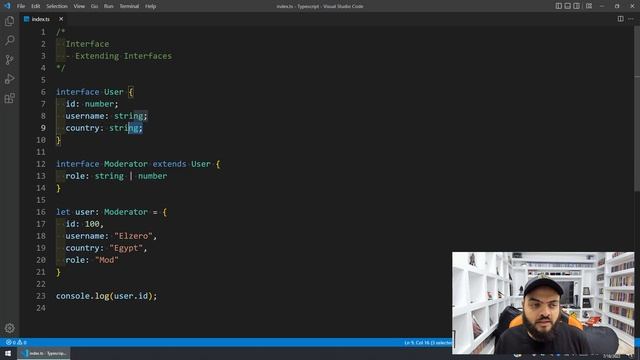This screenshot has width=640, height=360.
Task: Click 'interface User' declaration on line 6
Action: [x=90, y=92]
